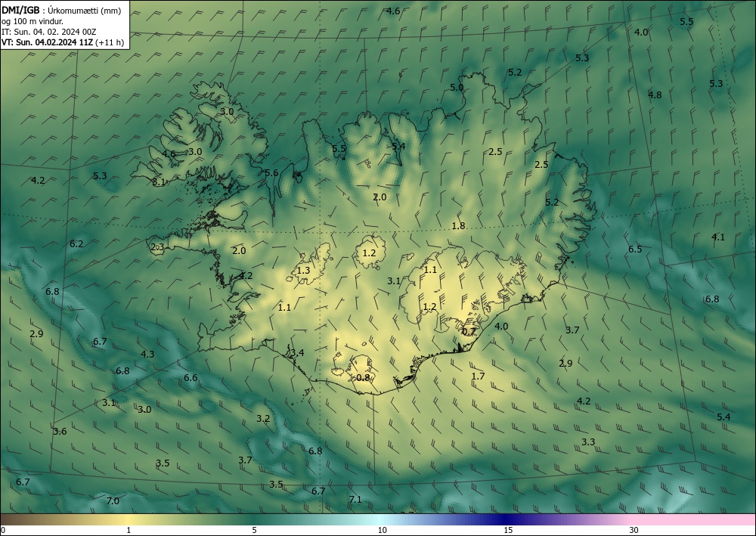This screenshot has height=536, width=756.
Task: Click the 2.3 value label
Action: (157, 247)
